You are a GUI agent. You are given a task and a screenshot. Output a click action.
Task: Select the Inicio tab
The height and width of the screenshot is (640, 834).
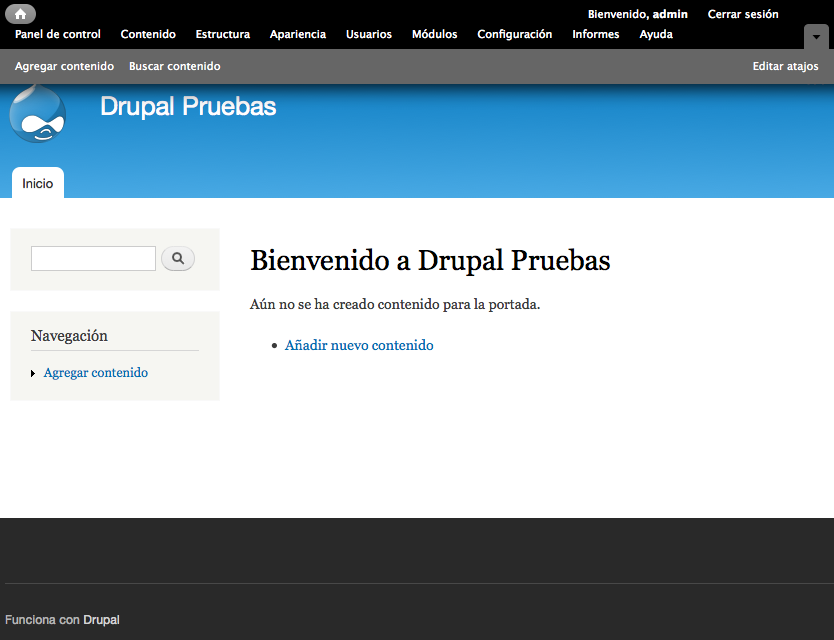(x=38, y=183)
